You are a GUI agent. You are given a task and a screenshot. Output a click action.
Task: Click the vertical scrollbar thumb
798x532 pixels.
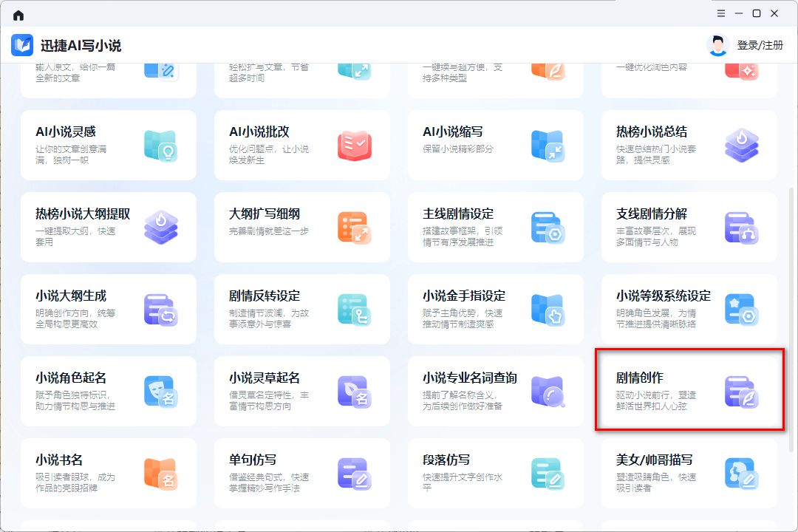pos(791,319)
